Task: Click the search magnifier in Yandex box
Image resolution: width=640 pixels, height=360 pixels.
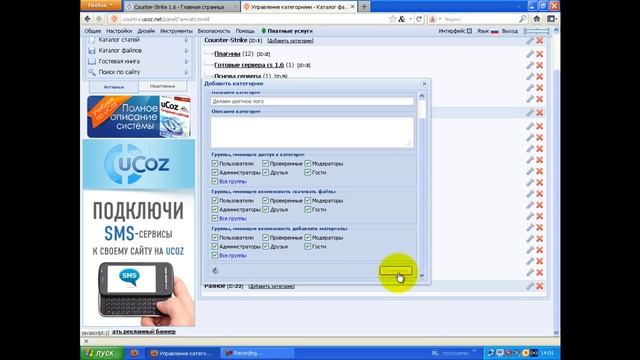Action: pyautogui.click(x=523, y=19)
